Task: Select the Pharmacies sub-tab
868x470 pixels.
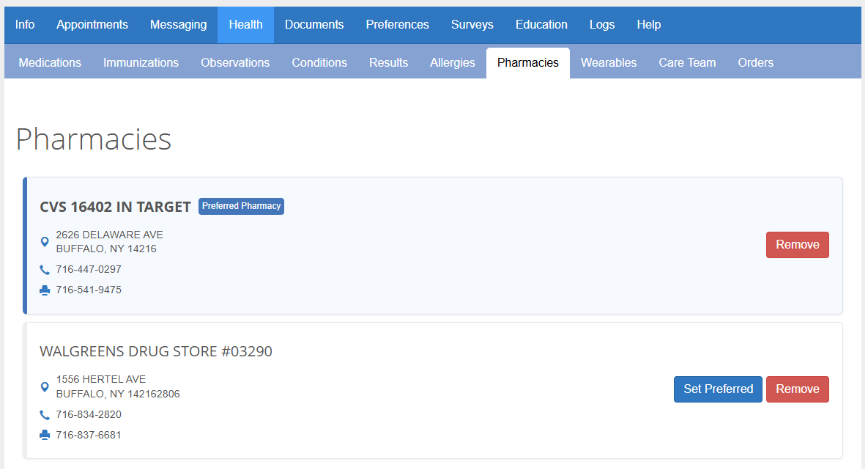Action: 528,62
